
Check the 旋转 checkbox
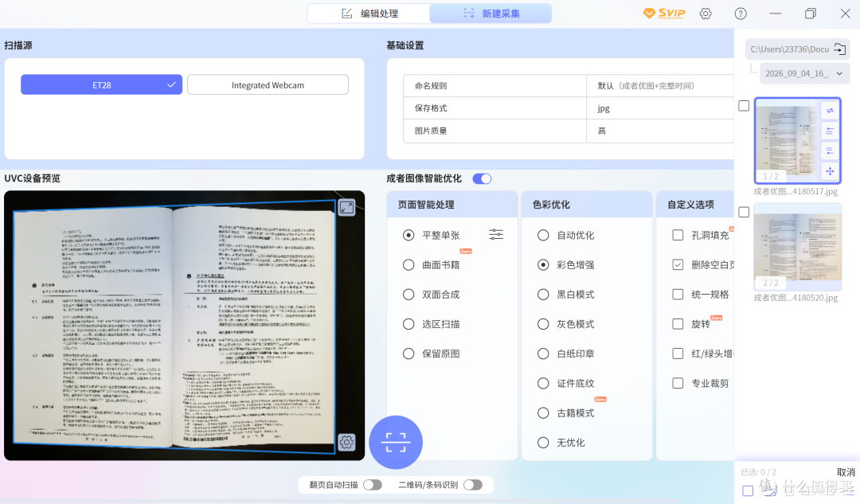tap(678, 324)
